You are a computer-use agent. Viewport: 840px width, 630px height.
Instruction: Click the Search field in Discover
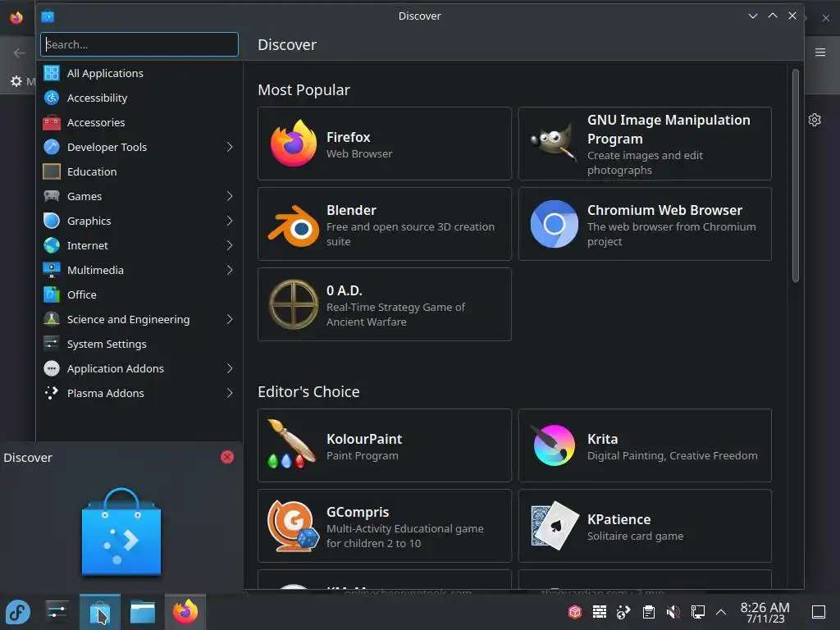(x=139, y=44)
